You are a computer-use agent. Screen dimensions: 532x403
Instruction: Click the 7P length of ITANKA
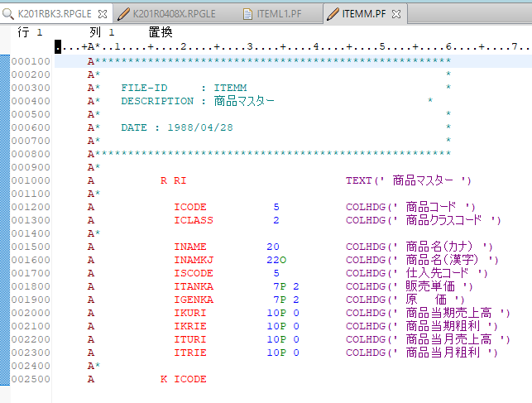pos(280,286)
